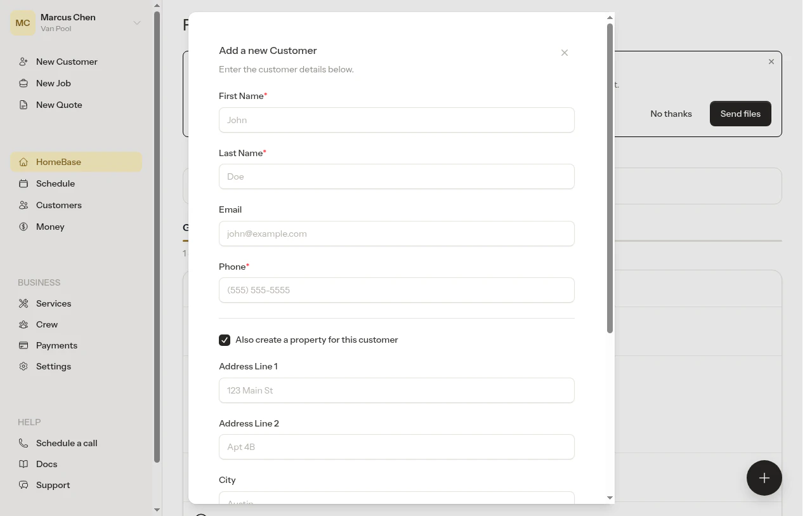Click the Services tools icon
This screenshot has width=812, height=516.
pyautogui.click(x=23, y=303)
